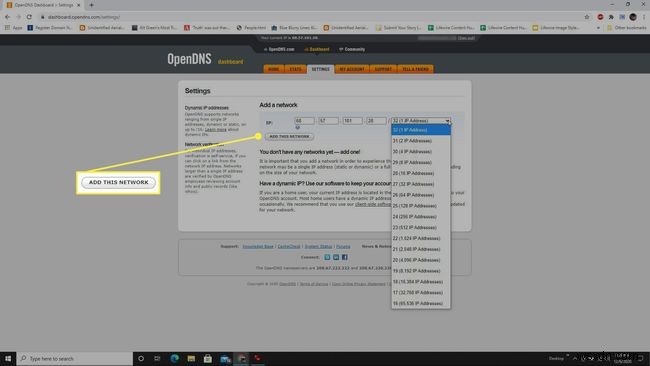
Task: Open the subnet size dropdown arrow
Action: [447, 121]
